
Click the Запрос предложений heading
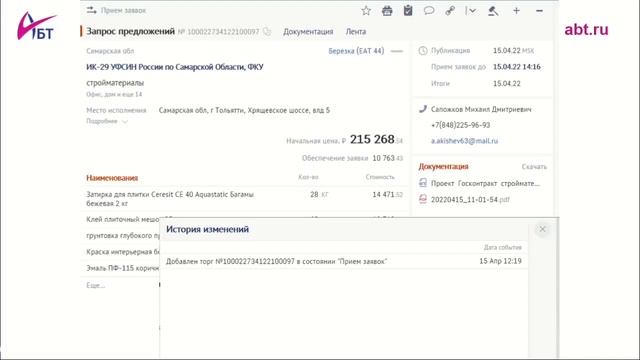pyautogui.click(x=130, y=31)
